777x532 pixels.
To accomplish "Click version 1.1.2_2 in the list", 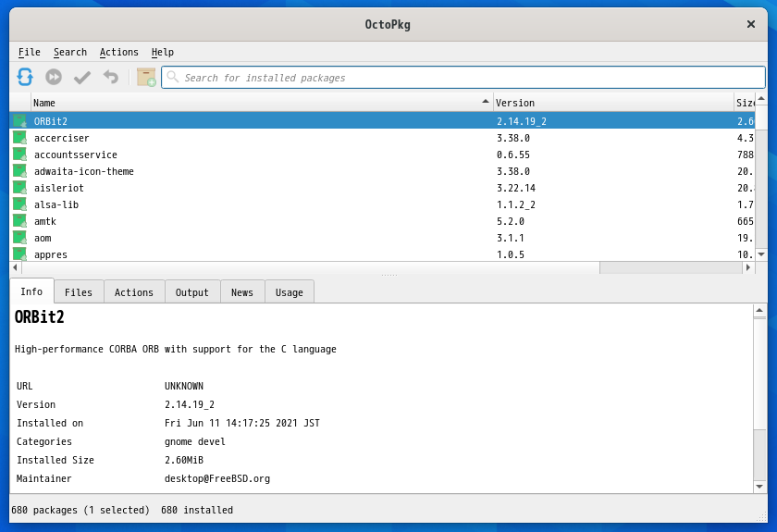I will pyautogui.click(x=516, y=204).
